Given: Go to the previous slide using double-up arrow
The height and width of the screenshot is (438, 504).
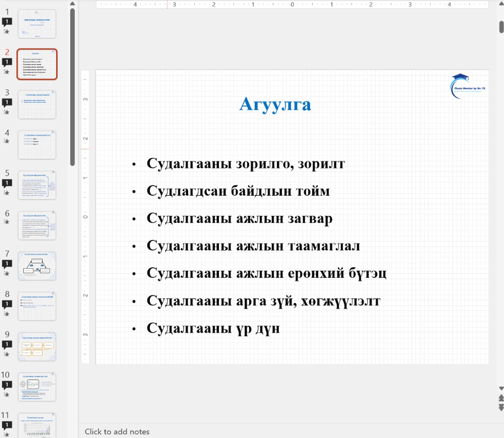Looking at the screenshot, I should point(501,398).
